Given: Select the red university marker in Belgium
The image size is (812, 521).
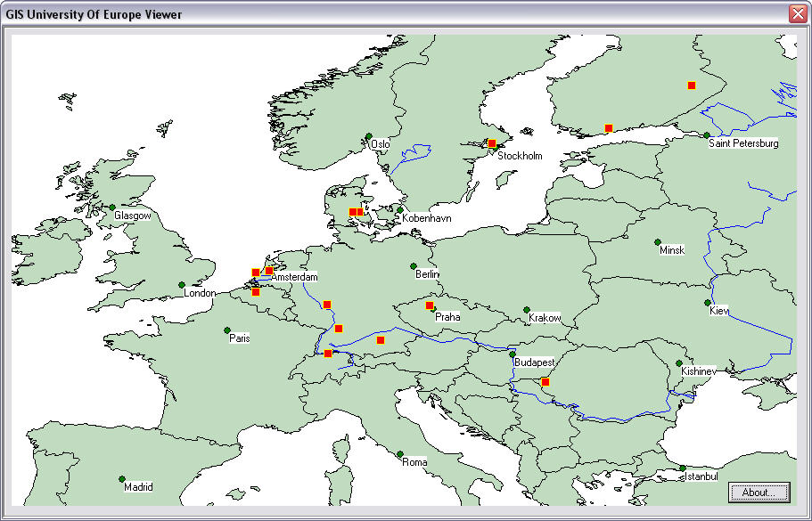Looking at the screenshot, I should tap(255, 292).
